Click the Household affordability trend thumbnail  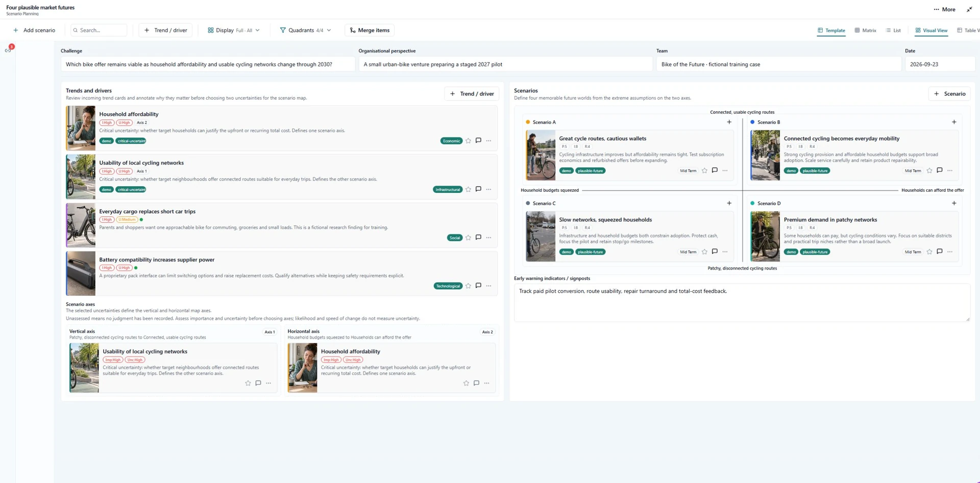[81, 128]
